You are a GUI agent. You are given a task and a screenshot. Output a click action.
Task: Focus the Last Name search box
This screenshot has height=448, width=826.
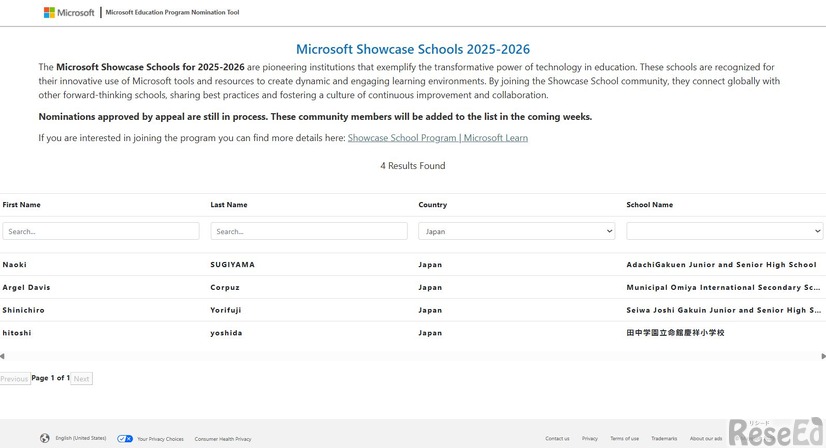pos(308,231)
